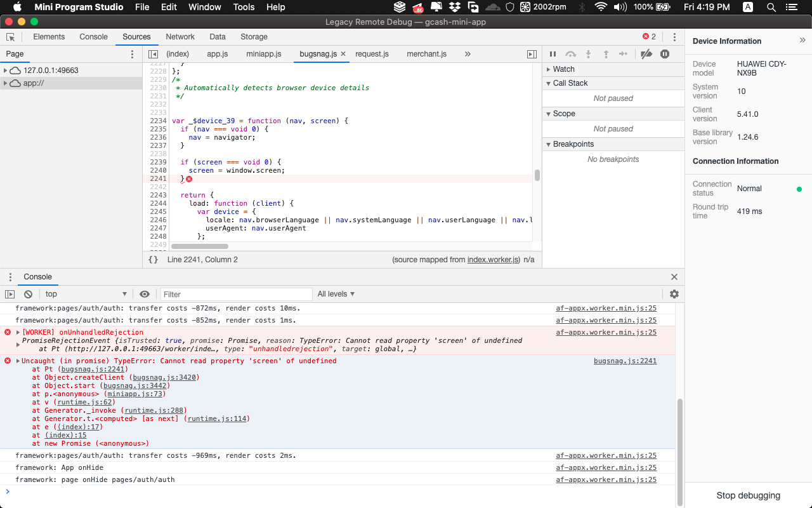This screenshot has height=508, width=812.
Task: Click the step over icon
Action: (570, 54)
